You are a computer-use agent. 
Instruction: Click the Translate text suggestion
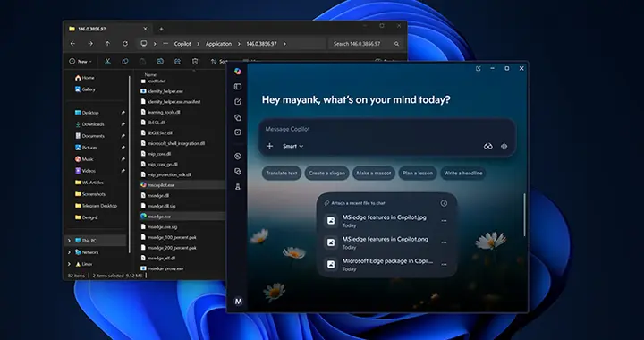tap(282, 173)
